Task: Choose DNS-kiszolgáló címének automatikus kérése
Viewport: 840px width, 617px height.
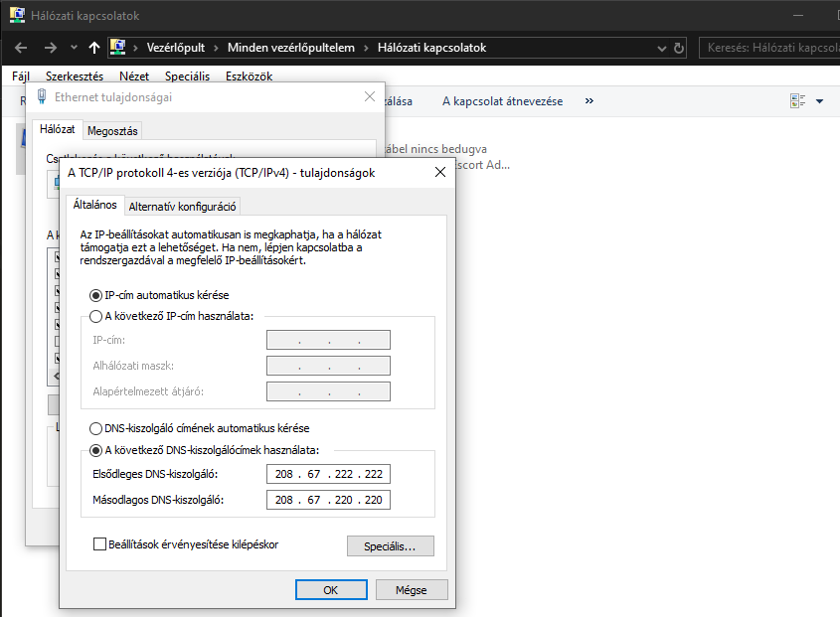Action: 95,428
